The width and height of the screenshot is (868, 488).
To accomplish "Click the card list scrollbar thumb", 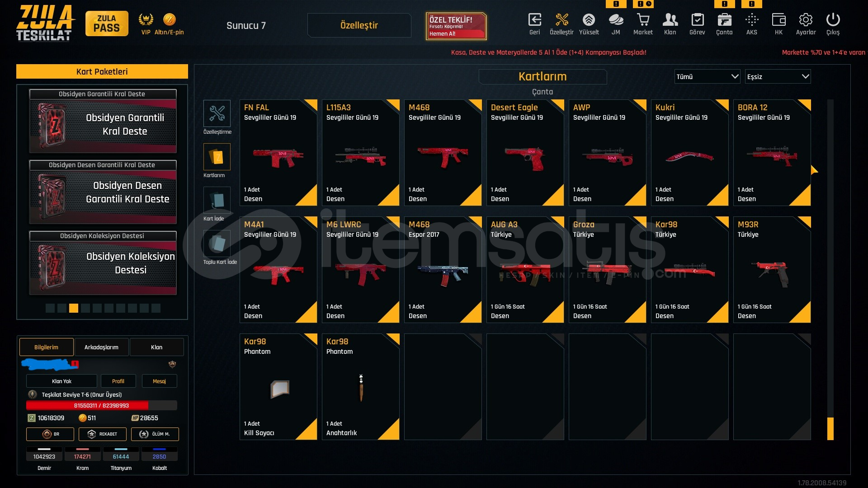I will [x=830, y=428].
